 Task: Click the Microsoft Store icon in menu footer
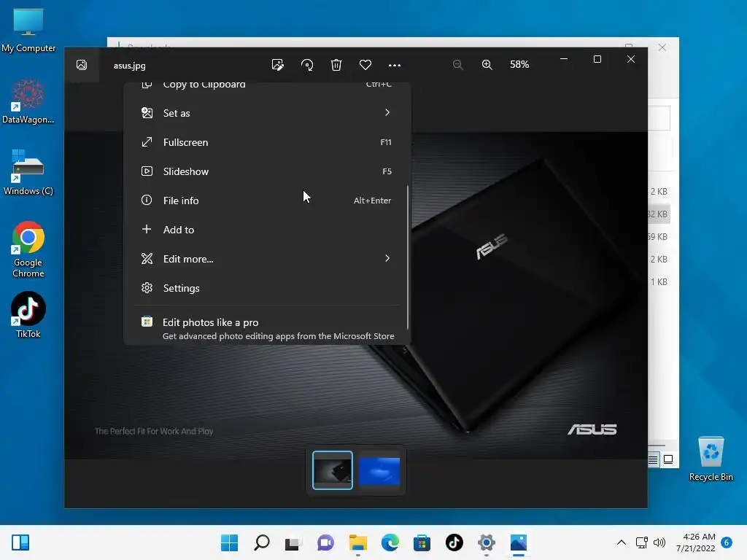point(147,322)
